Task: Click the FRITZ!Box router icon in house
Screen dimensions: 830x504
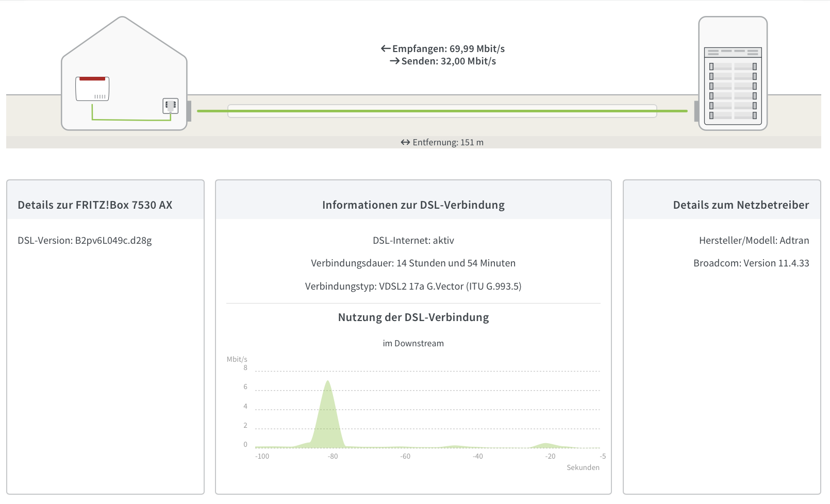Action: pyautogui.click(x=92, y=89)
